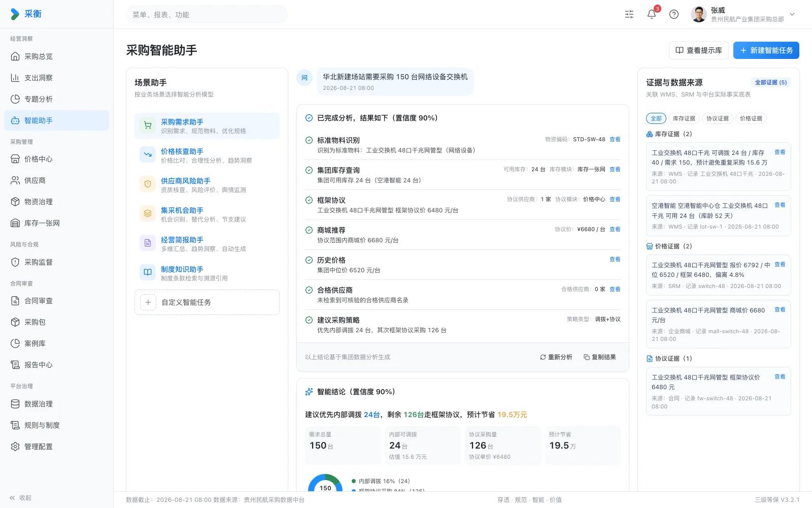This screenshot has height=508, width=812.
Task: Click the 采衡 logo icon
Action: click(15, 14)
